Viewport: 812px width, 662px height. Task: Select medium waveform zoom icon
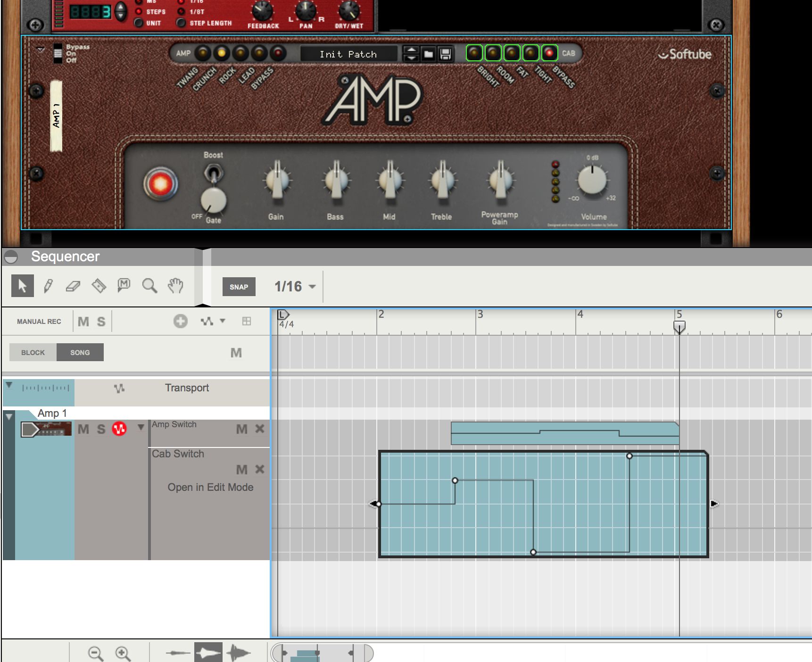coord(208,653)
